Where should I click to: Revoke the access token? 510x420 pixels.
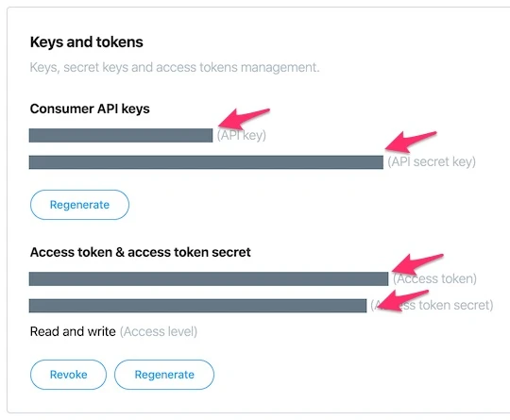point(68,375)
